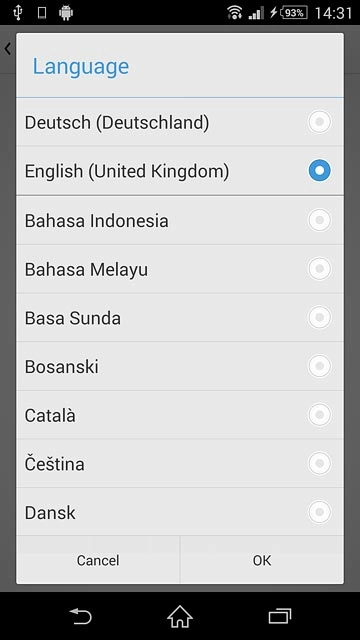The width and height of the screenshot is (360, 640).
Task: Select the Dansk radio button
Action: [320, 512]
